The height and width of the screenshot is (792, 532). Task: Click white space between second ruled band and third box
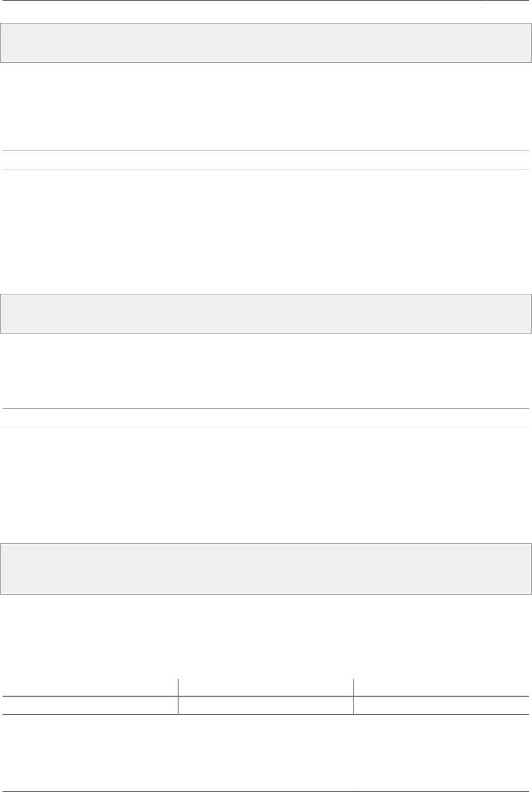tap(266, 485)
